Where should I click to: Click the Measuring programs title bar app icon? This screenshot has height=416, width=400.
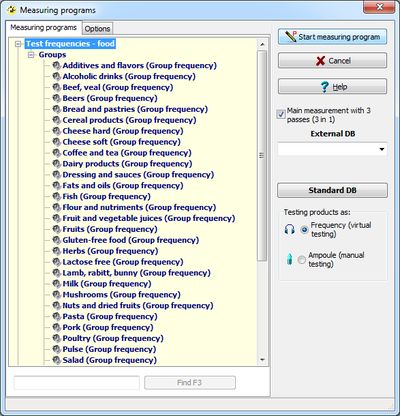[12, 10]
